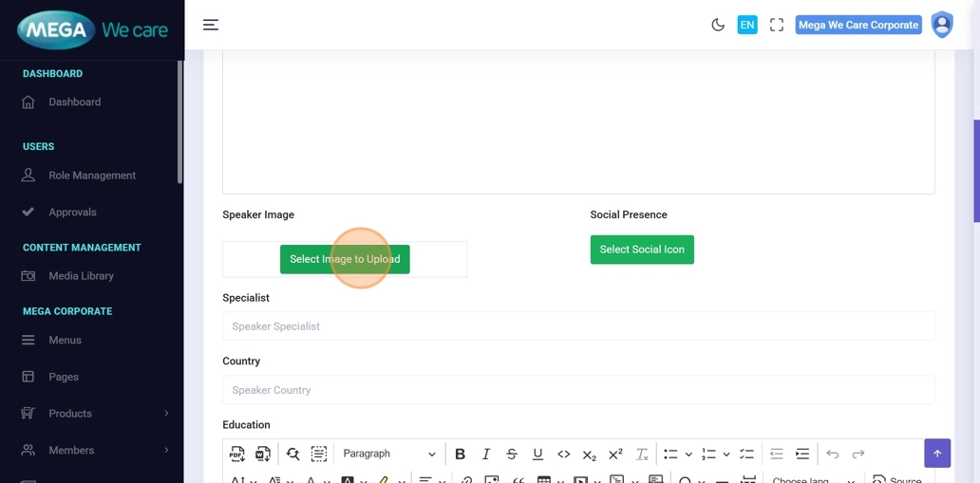The width and height of the screenshot is (980, 483).
Task: Apply strikethrough formatting in the editor
Action: 512,455
